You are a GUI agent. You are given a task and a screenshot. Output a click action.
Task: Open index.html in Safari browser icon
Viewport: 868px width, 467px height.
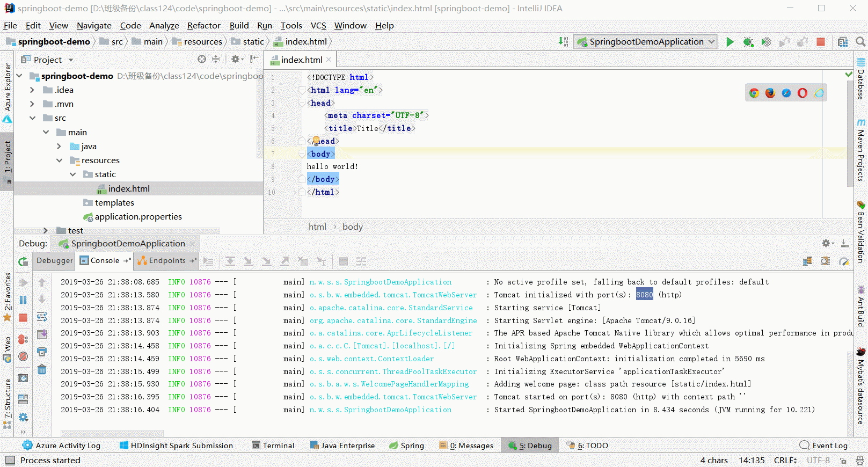pyautogui.click(x=786, y=93)
